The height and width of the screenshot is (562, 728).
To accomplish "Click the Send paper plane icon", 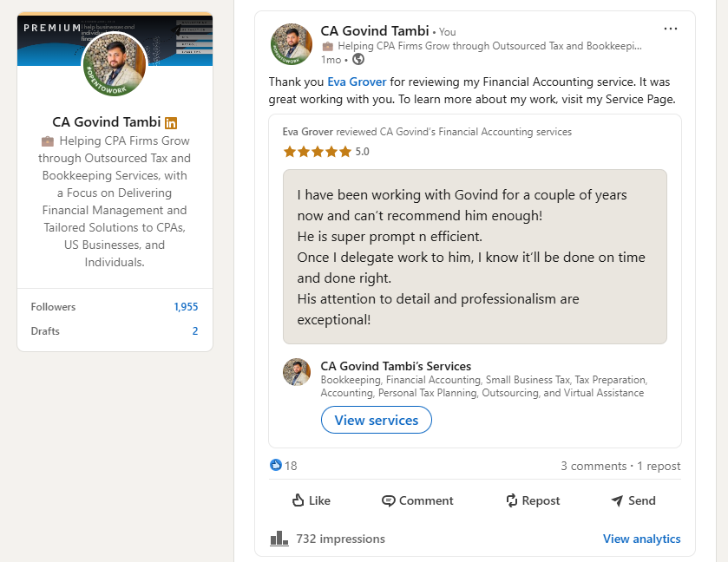I will click(617, 500).
